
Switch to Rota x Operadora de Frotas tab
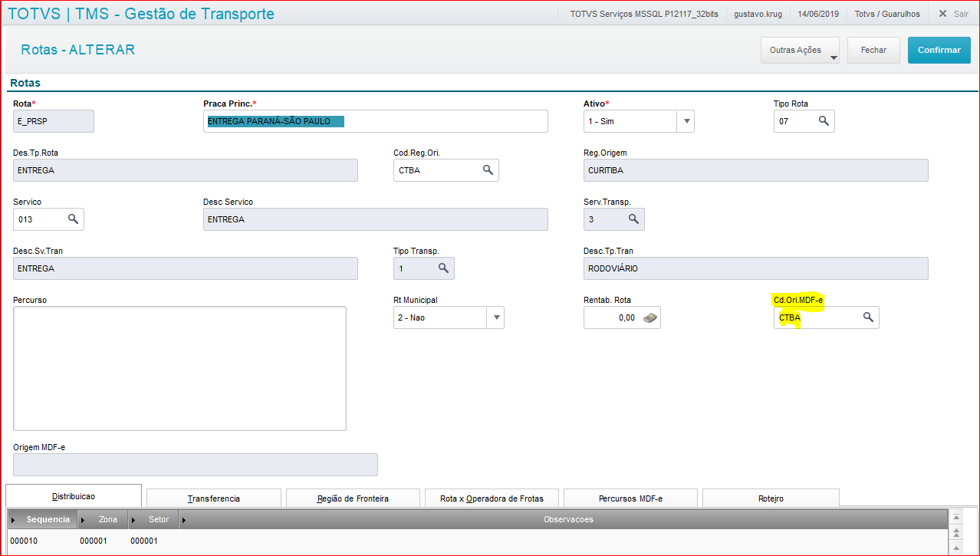492,498
